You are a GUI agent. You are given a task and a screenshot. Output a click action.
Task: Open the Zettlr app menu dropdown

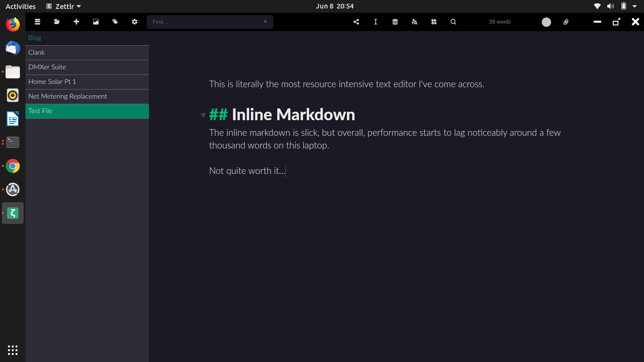click(64, 6)
